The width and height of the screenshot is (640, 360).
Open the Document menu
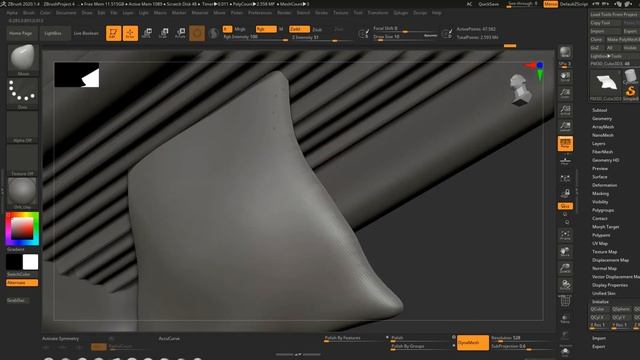pyautogui.click(x=66, y=13)
